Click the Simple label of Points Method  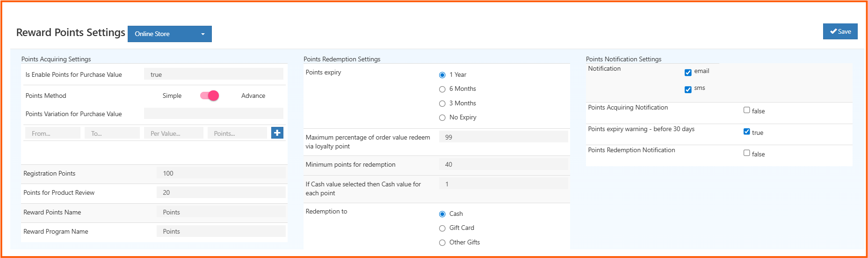coord(172,96)
